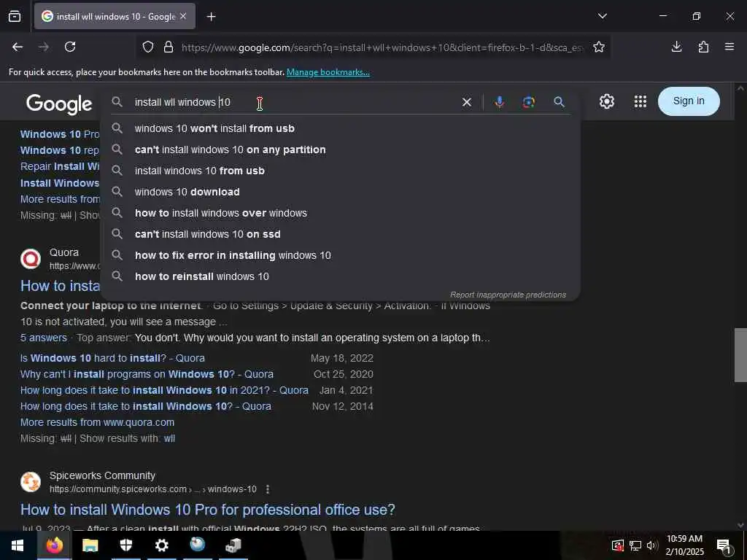Open 'More results from www.quora.com'
Viewport: 747px width, 560px height.
coord(97,422)
